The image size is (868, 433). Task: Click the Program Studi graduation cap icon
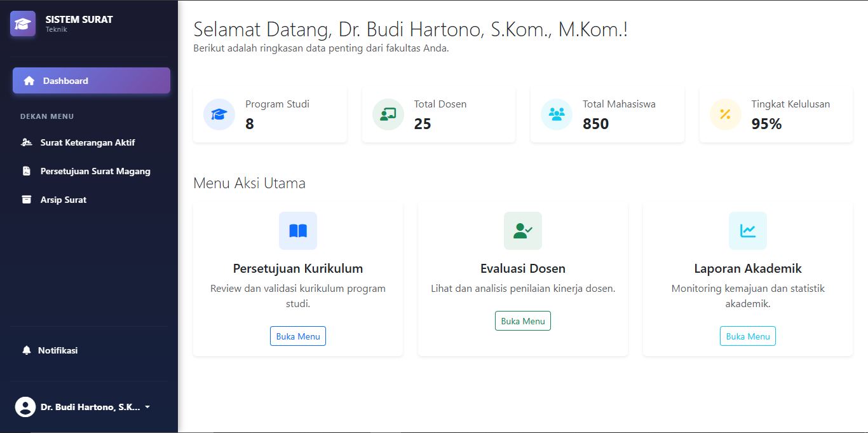click(x=219, y=114)
